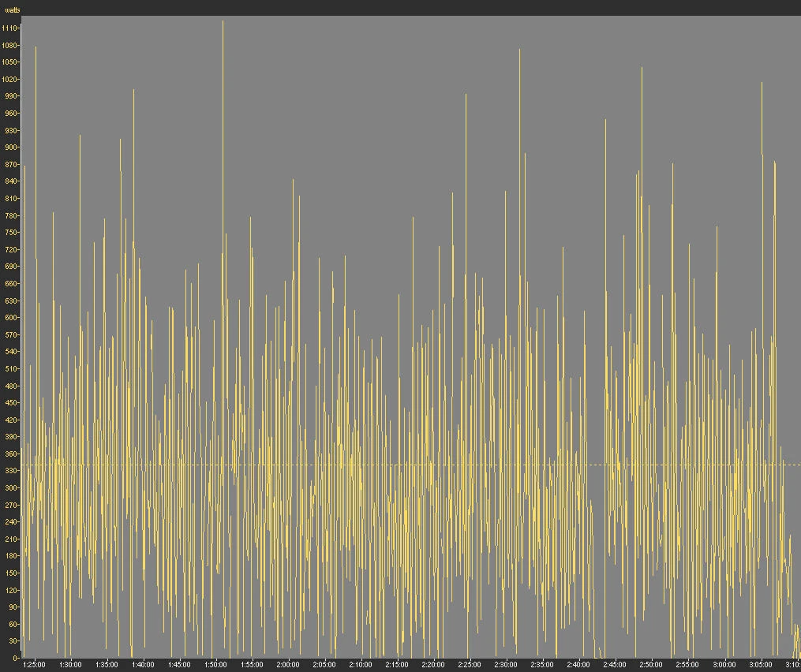Image resolution: width=801 pixels, height=672 pixels.
Task: Click the watts axis title label
Action: pyautogui.click(x=13, y=10)
